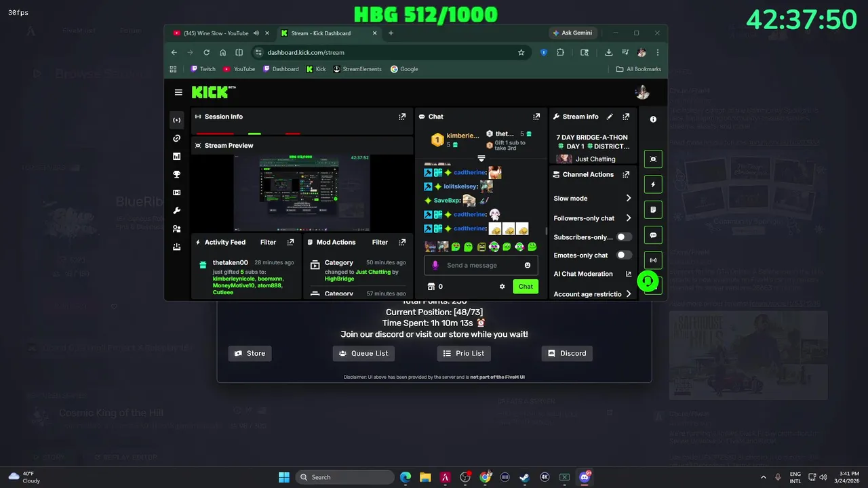The height and width of the screenshot is (488, 868).
Task: Open Mod Actions Filter
Action: pos(380,242)
